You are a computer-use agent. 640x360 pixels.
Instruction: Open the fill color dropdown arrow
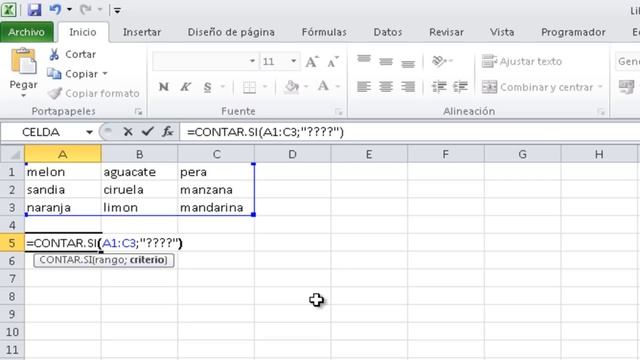(306, 87)
